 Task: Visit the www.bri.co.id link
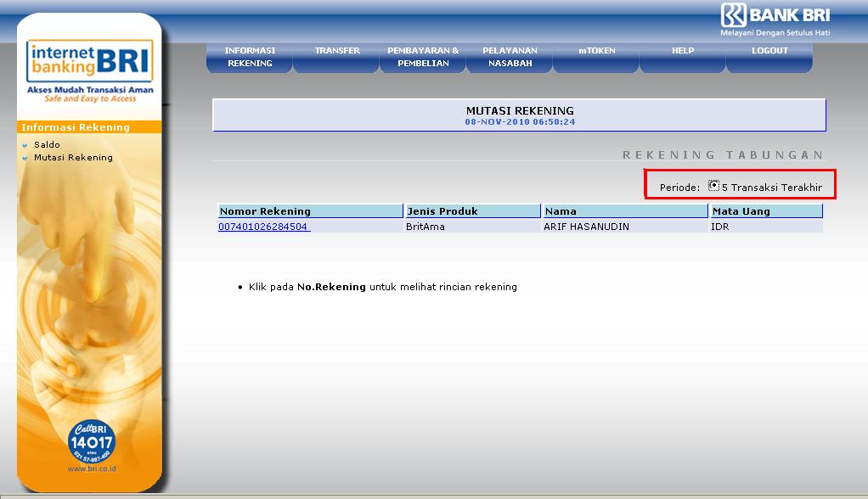[x=92, y=468]
